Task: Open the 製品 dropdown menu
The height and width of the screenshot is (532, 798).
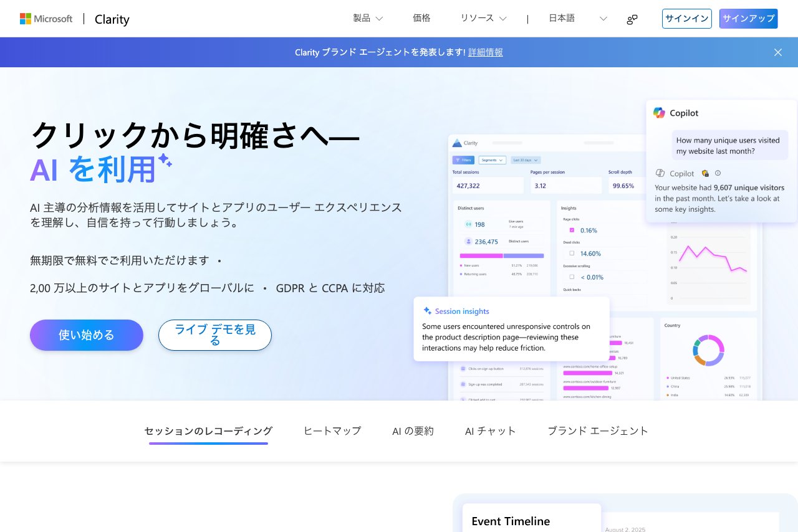Action: [x=368, y=18]
